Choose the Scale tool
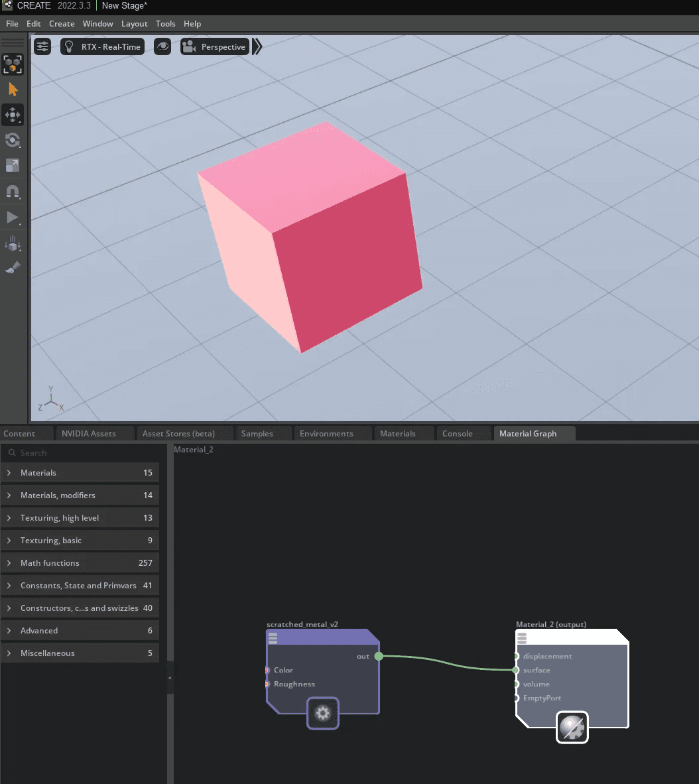The width and height of the screenshot is (699, 784). coord(13,166)
